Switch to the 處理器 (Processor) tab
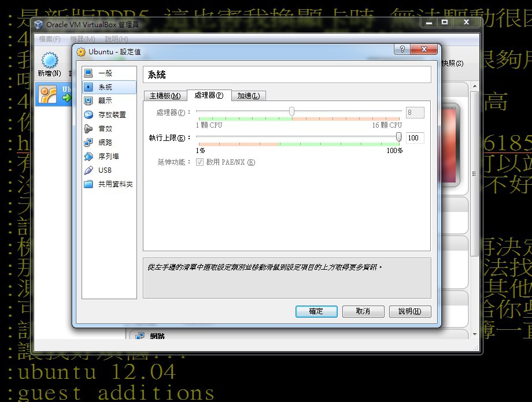 (209, 95)
